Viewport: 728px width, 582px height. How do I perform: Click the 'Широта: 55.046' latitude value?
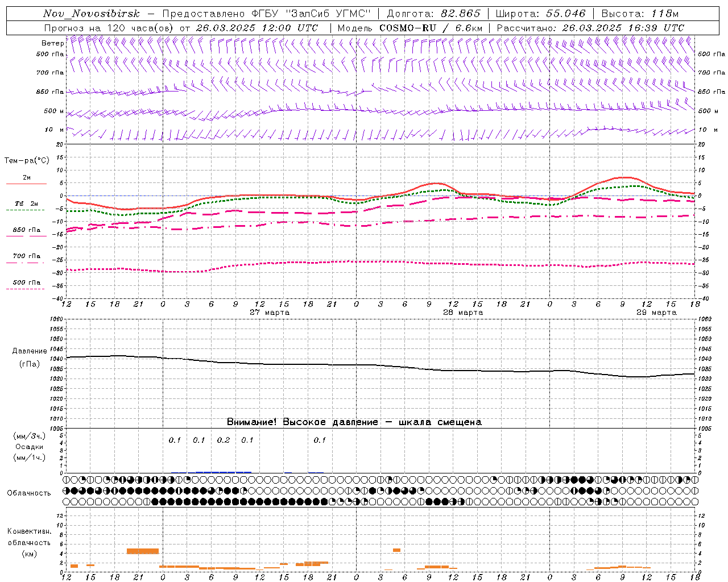pos(540,14)
